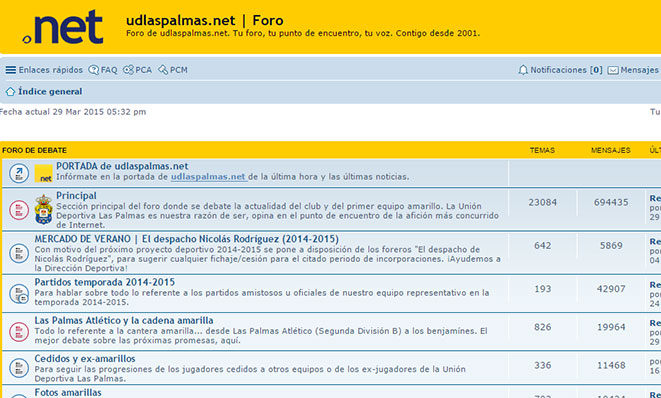
Task: Open Mensajes envelope icon
Action: tap(613, 70)
